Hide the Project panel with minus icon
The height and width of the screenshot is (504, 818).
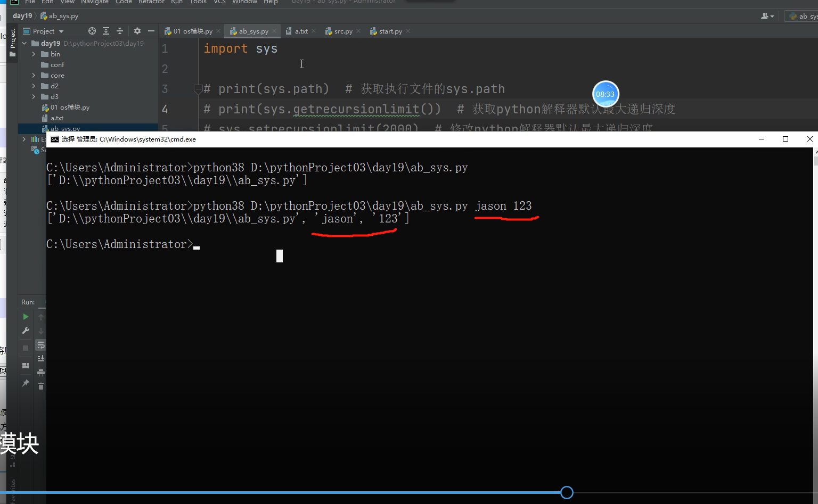click(151, 31)
